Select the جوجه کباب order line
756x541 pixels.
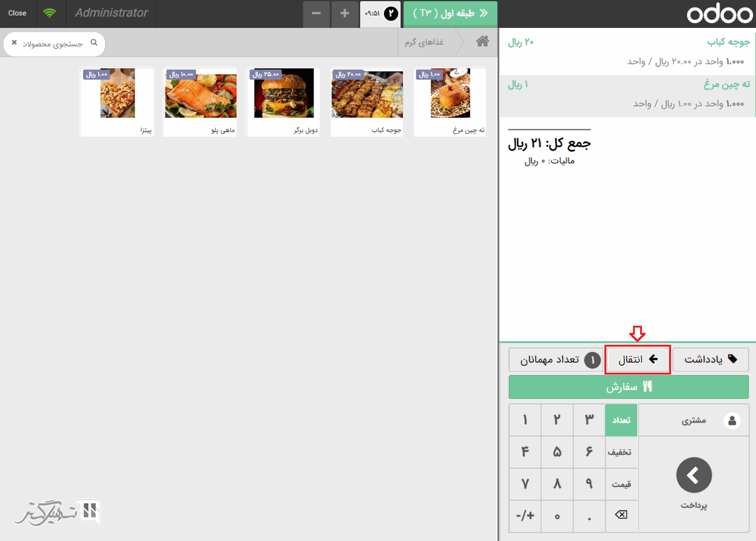coord(628,52)
